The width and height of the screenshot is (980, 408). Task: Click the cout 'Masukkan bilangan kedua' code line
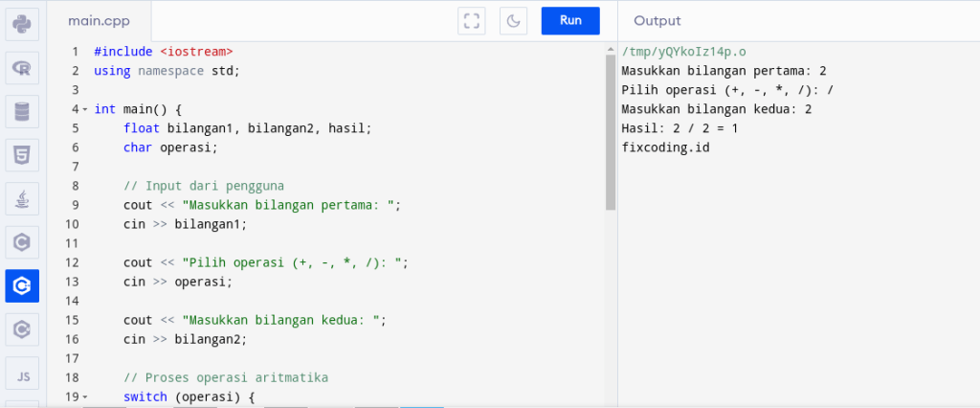[255, 321]
